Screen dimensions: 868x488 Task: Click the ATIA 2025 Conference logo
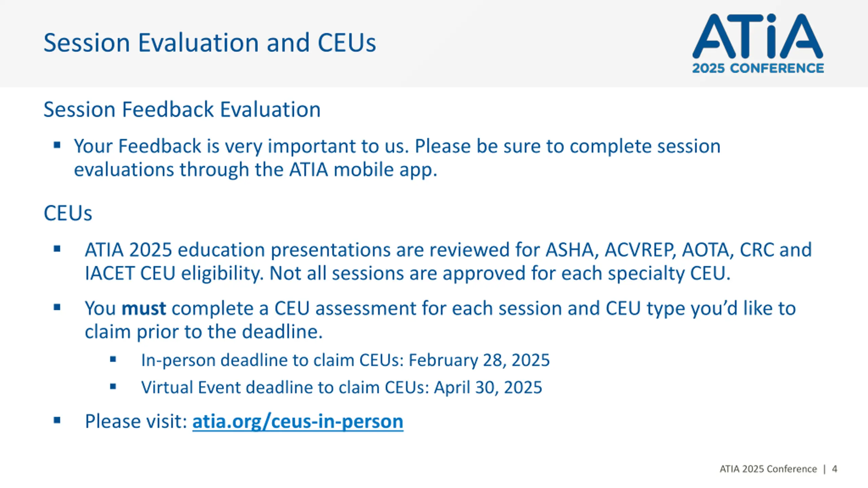(x=758, y=43)
